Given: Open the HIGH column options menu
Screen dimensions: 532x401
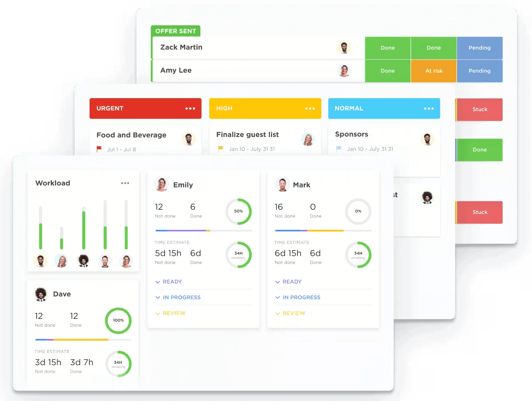Looking at the screenshot, I should 310,109.
